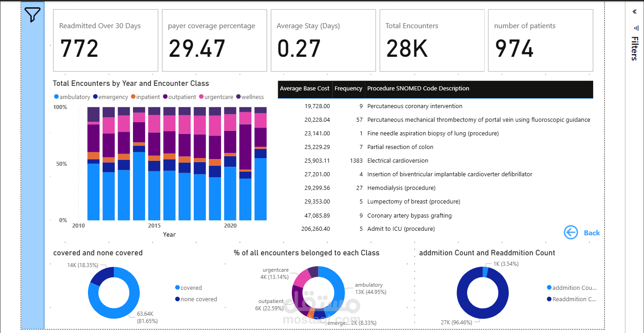The width and height of the screenshot is (644, 333).
Task: Expand the Filters pane with double chevron
Action: pos(634,12)
